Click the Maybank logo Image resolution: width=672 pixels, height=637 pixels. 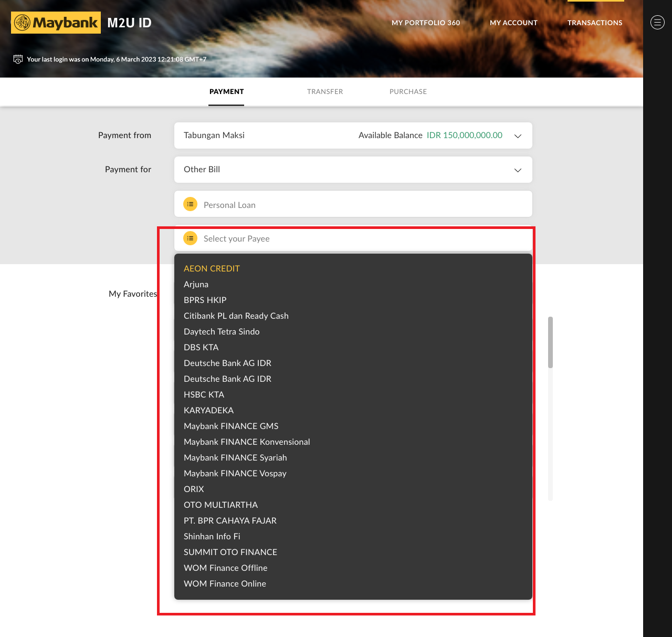click(56, 23)
